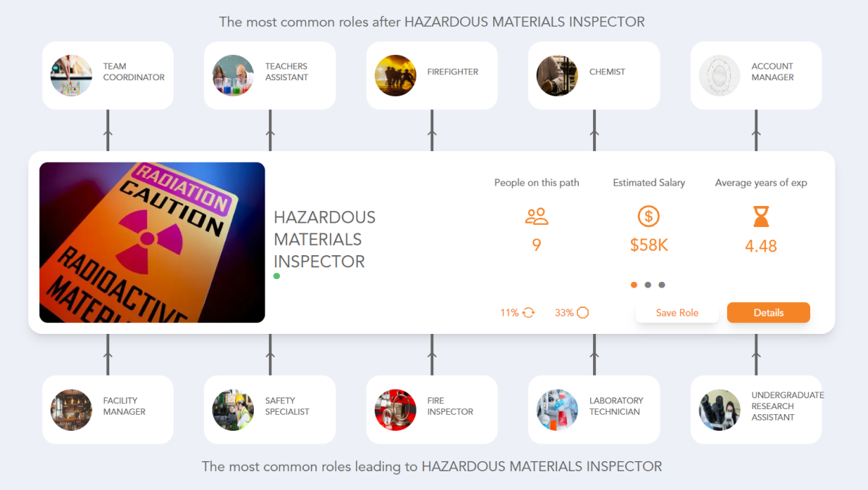Open the Fire Inspector role icon
Viewport: 868px width, 490px height.
tap(395, 409)
